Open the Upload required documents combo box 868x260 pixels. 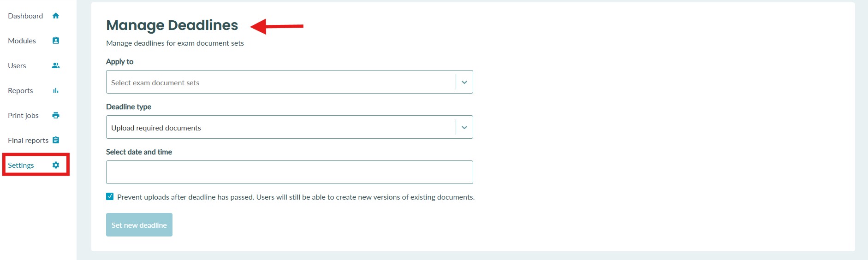click(x=290, y=127)
